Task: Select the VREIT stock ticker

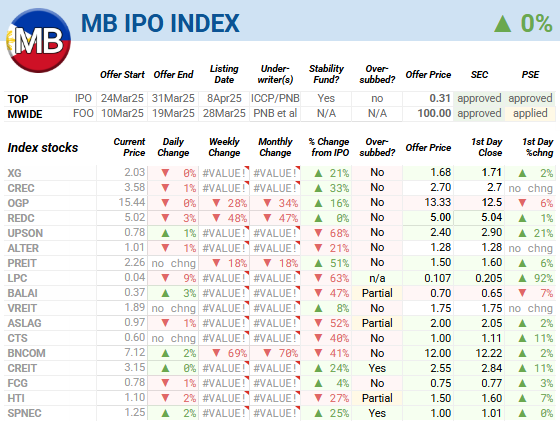Action: (22, 308)
